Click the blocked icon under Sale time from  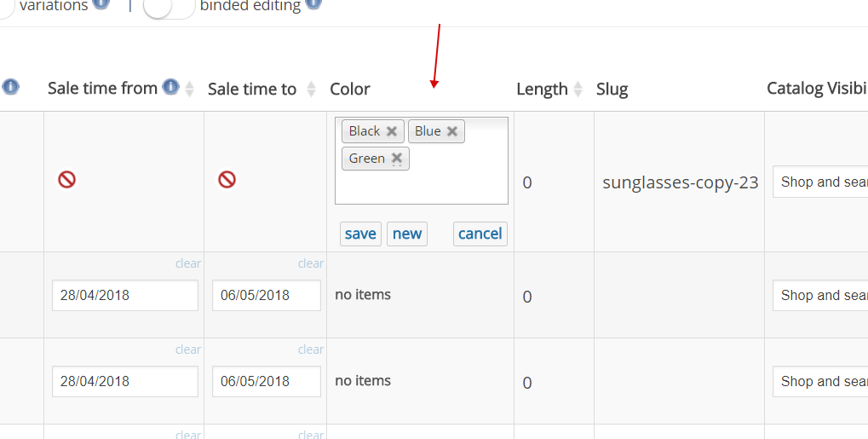coord(66,180)
